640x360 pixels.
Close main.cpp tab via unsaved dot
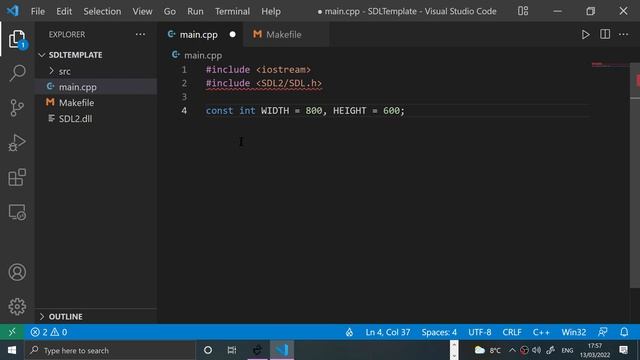(x=233, y=35)
